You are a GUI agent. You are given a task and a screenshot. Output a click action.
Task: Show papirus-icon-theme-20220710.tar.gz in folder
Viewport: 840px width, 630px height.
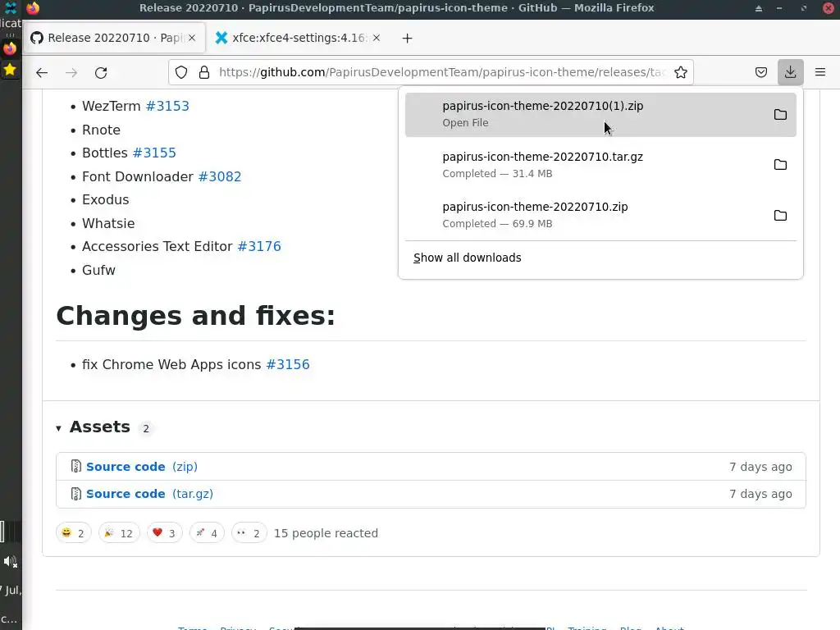(x=780, y=164)
